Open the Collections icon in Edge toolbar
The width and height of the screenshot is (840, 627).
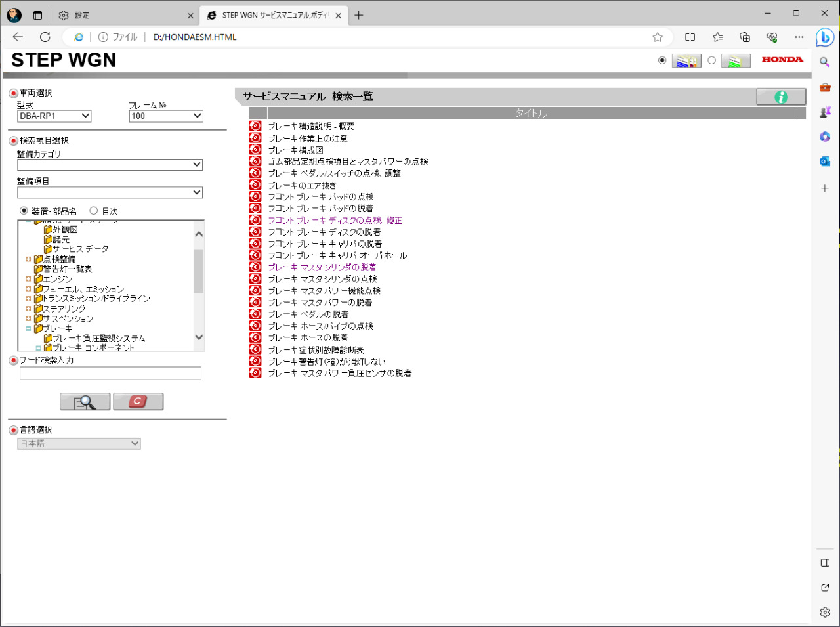tap(744, 37)
